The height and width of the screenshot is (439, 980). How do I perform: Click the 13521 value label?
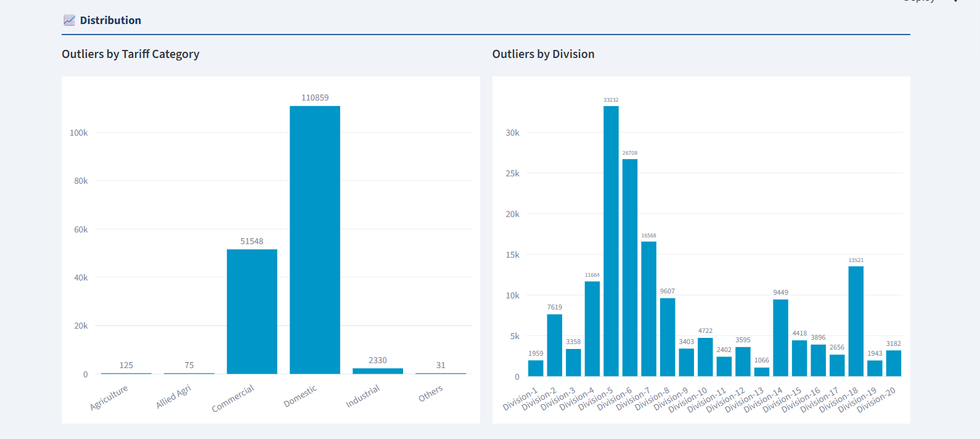pyautogui.click(x=856, y=260)
